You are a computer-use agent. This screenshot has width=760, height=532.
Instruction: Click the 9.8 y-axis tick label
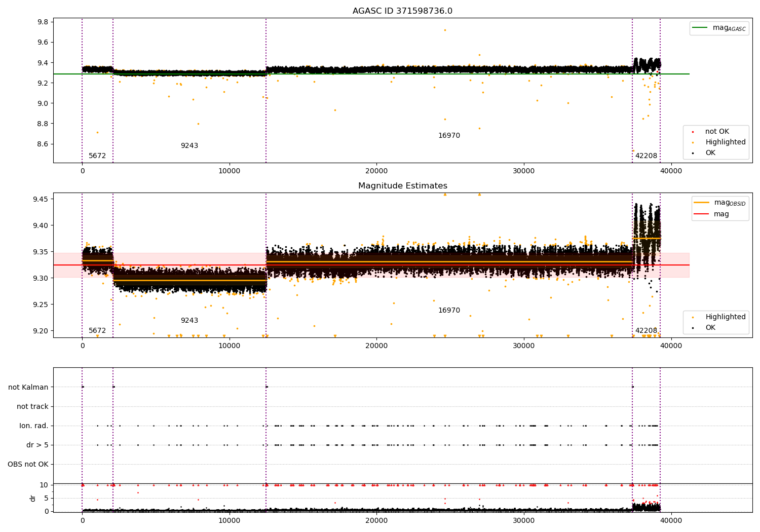[x=43, y=22]
